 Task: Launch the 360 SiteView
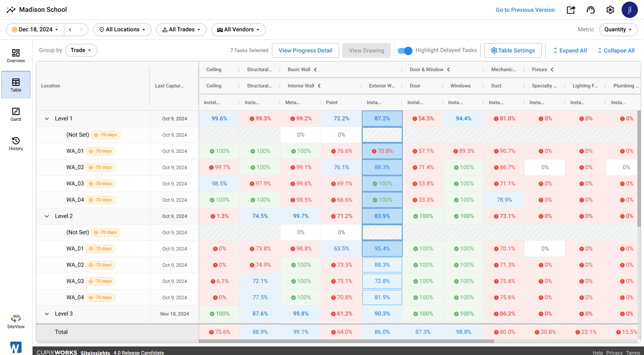pos(16,321)
